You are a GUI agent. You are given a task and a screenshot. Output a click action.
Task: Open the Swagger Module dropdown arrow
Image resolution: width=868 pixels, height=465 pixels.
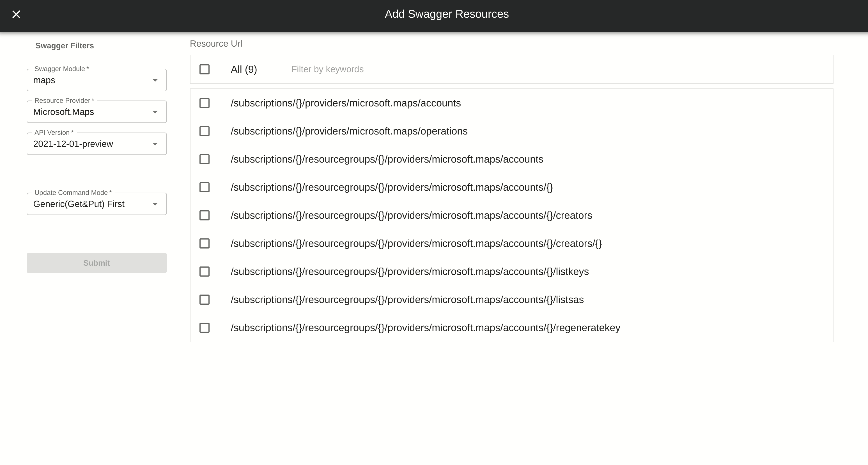pos(155,80)
